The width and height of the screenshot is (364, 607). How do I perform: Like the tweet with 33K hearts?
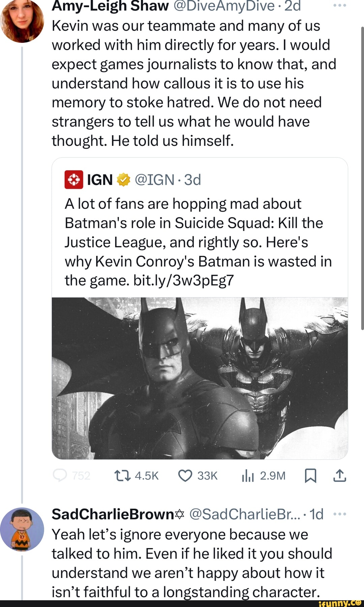point(185,476)
